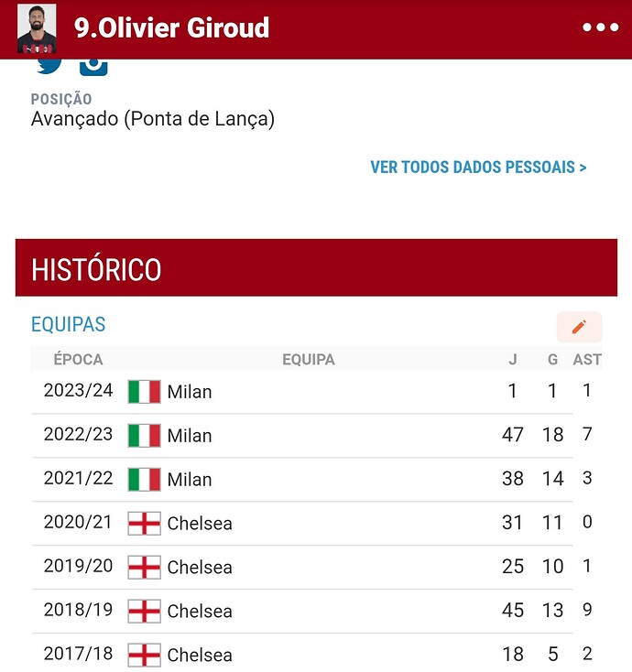Screen dimensions: 632x672
Task: Click the England flag on 2018/19 row
Action: pyautogui.click(x=145, y=612)
